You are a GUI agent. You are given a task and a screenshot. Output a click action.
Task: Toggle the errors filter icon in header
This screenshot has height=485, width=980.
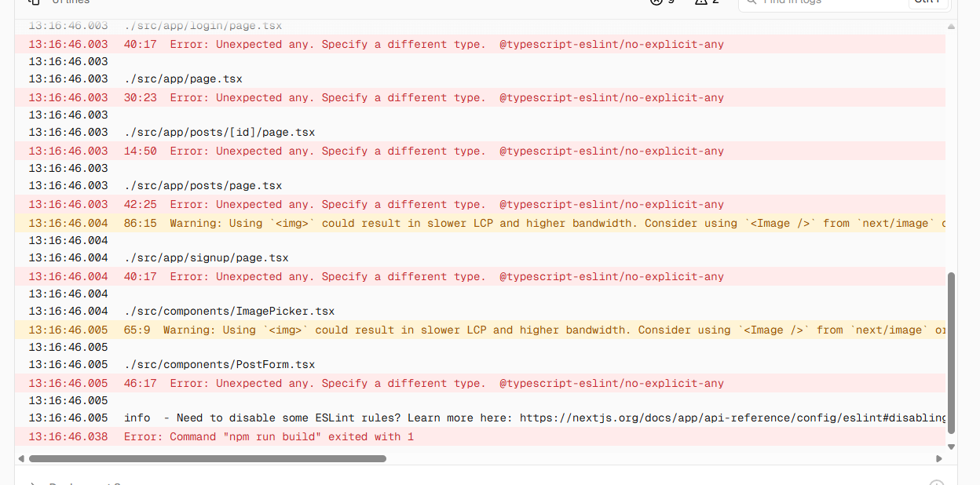click(656, 2)
